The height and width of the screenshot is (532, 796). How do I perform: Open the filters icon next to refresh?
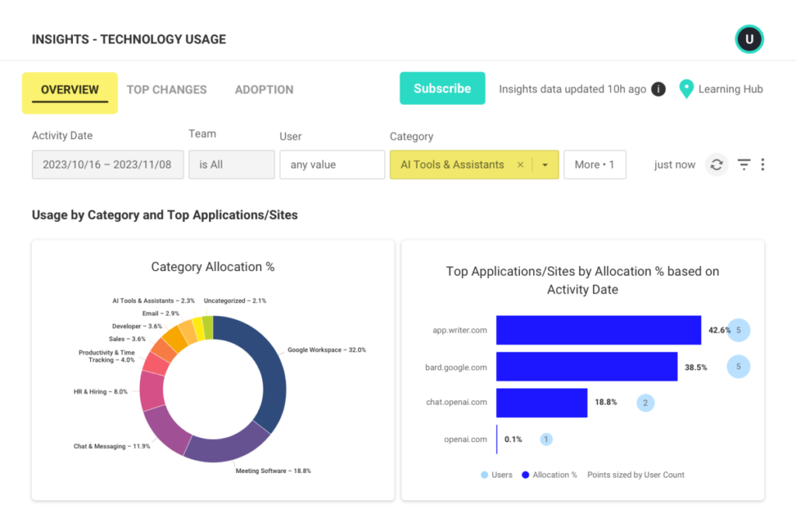click(x=743, y=165)
